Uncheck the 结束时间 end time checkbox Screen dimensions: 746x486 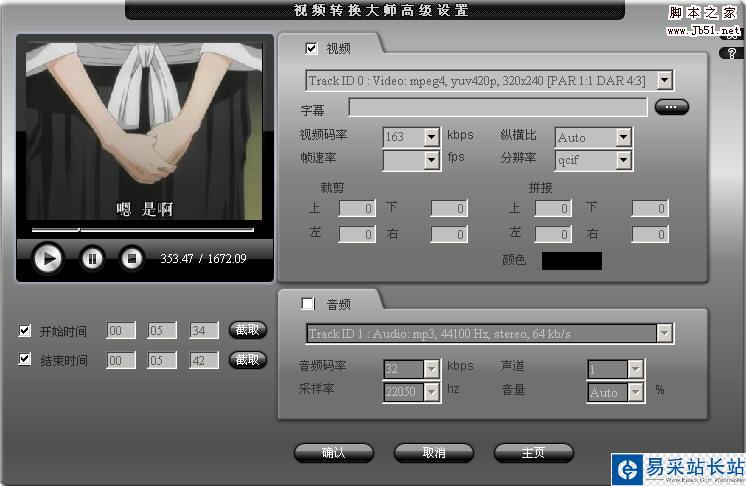[x=25, y=359]
